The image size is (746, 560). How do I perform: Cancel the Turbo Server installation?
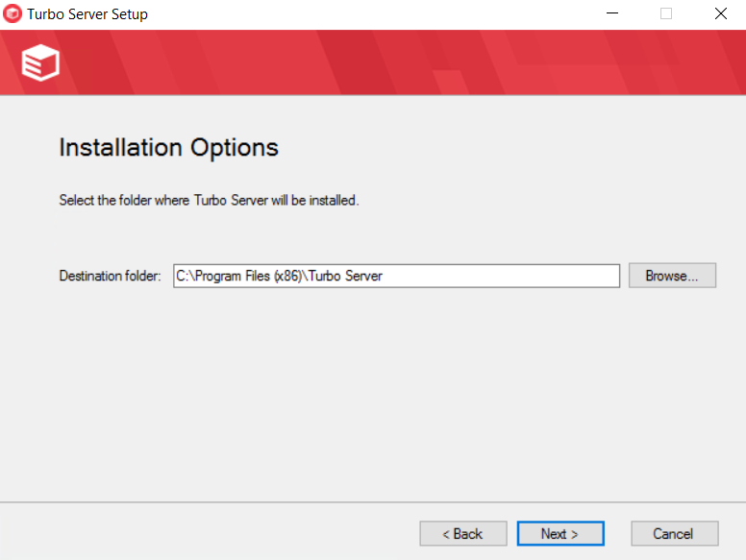674,534
